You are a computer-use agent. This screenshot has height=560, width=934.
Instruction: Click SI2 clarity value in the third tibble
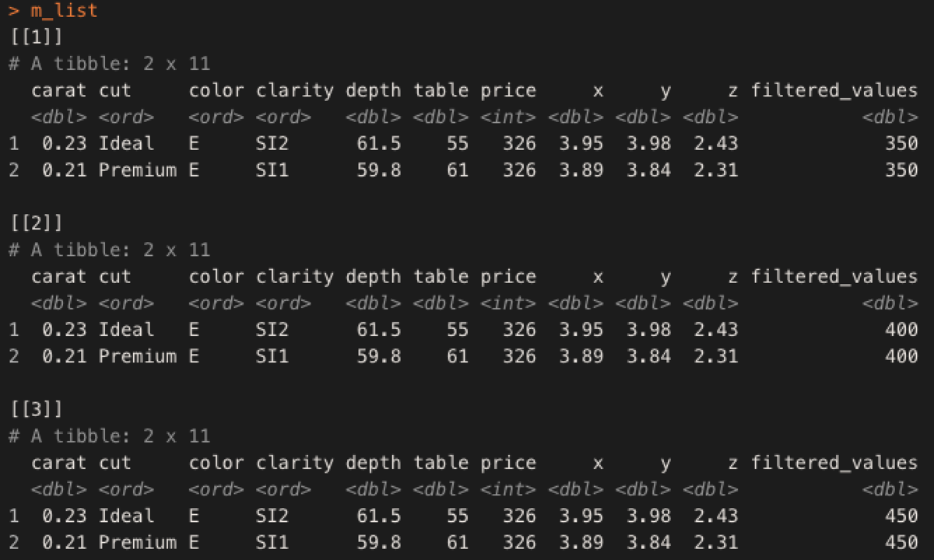pos(272,515)
